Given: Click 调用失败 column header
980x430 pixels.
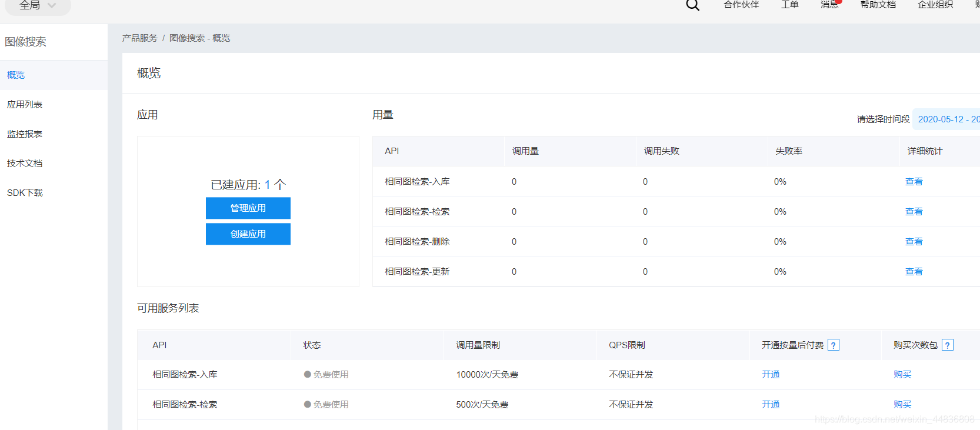Looking at the screenshot, I should (x=661, y=151).
